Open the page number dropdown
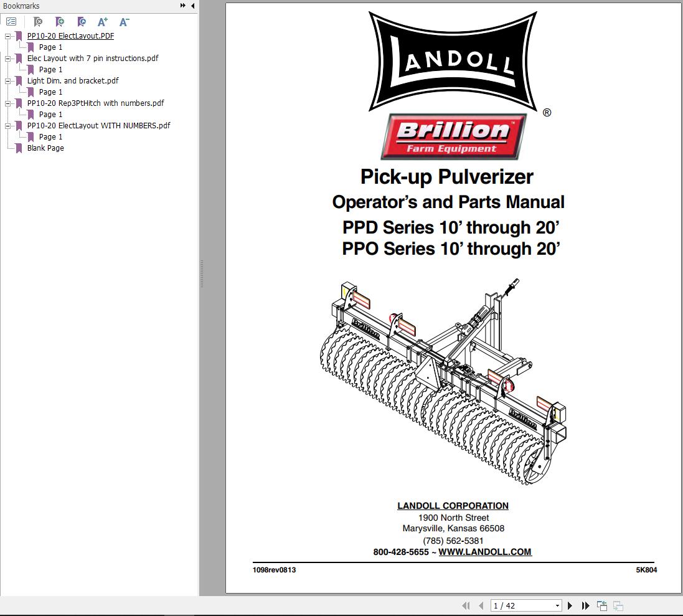 point(558,605)
